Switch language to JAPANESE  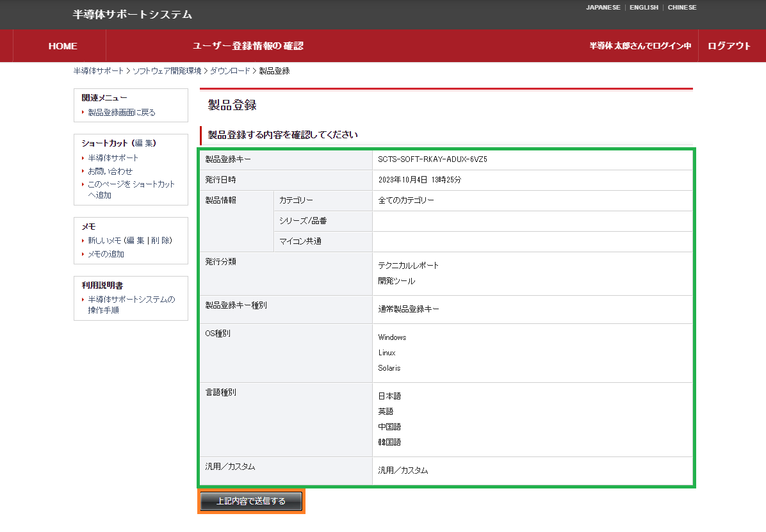[603, 7]
